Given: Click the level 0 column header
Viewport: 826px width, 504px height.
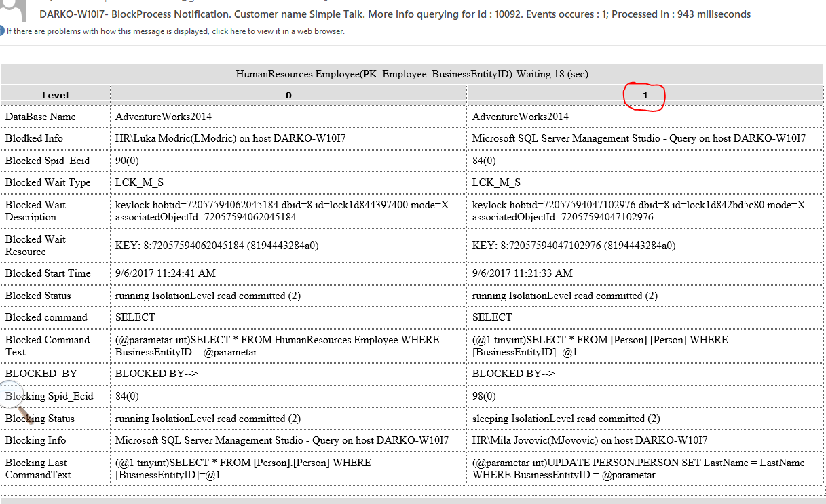Looking at the screenshot, I should [288, 96].
